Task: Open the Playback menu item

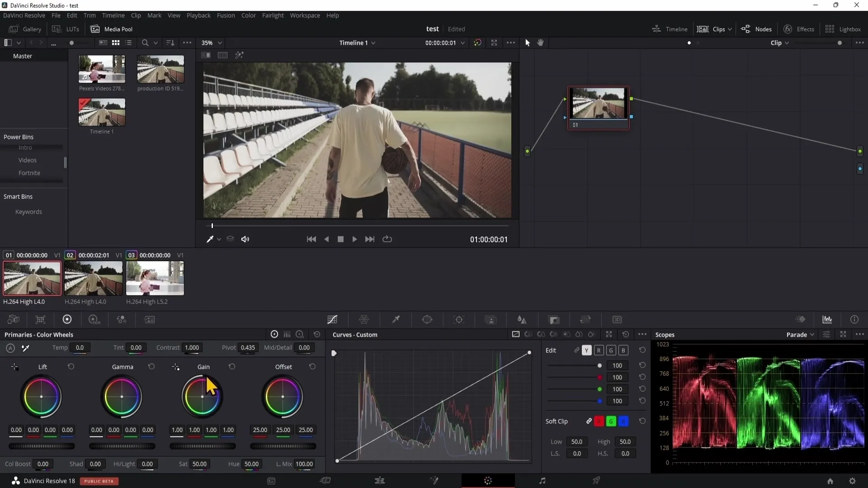Action: 198,15
